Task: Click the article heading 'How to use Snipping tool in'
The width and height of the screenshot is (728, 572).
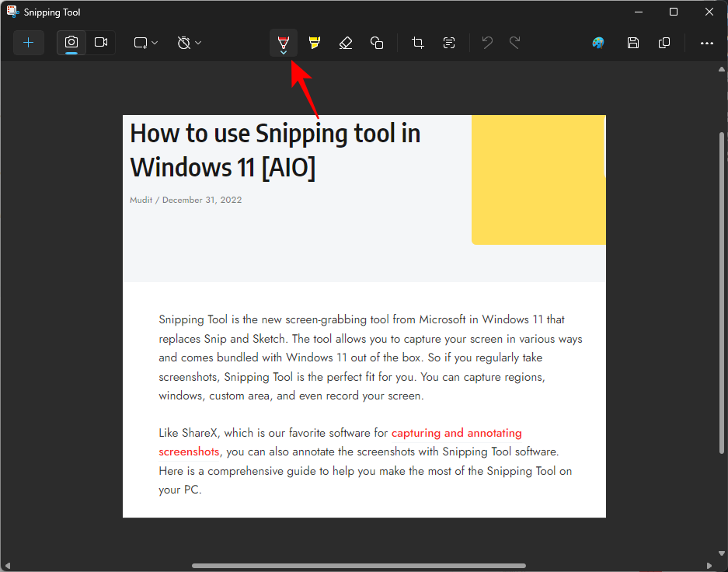Action: [275, 134]
